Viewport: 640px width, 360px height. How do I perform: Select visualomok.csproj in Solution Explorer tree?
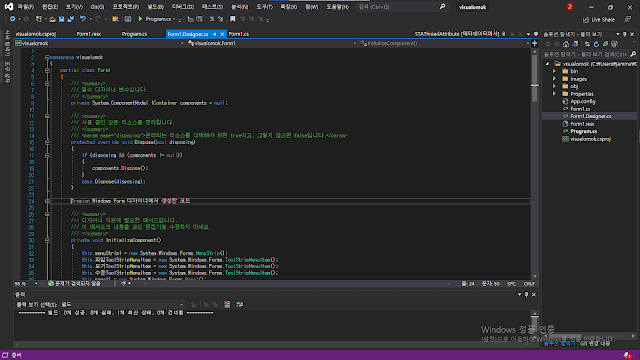coord(590,139)
